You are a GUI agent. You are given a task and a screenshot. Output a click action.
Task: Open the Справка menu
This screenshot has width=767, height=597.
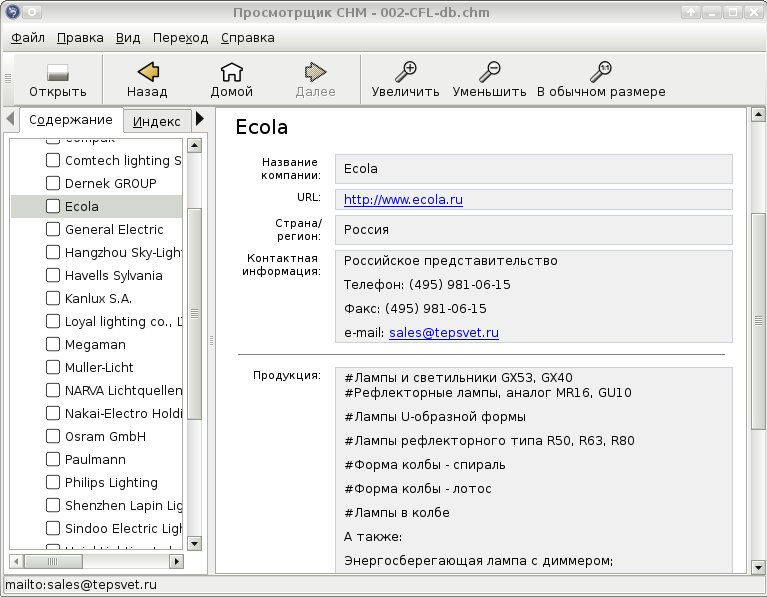coord(248,38)
